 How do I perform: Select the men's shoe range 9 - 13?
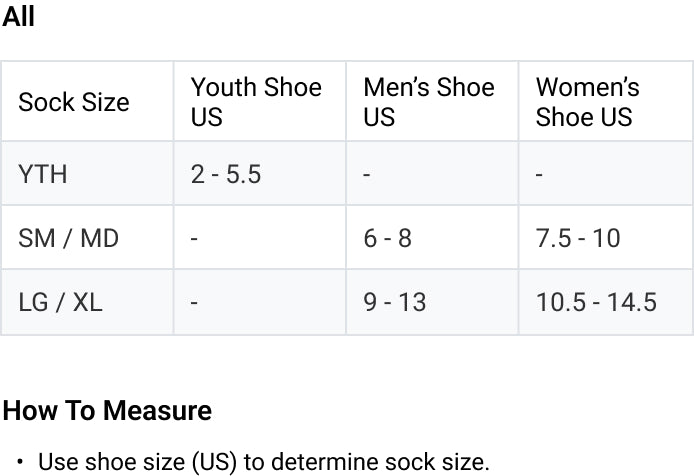(x=394, y=302)
